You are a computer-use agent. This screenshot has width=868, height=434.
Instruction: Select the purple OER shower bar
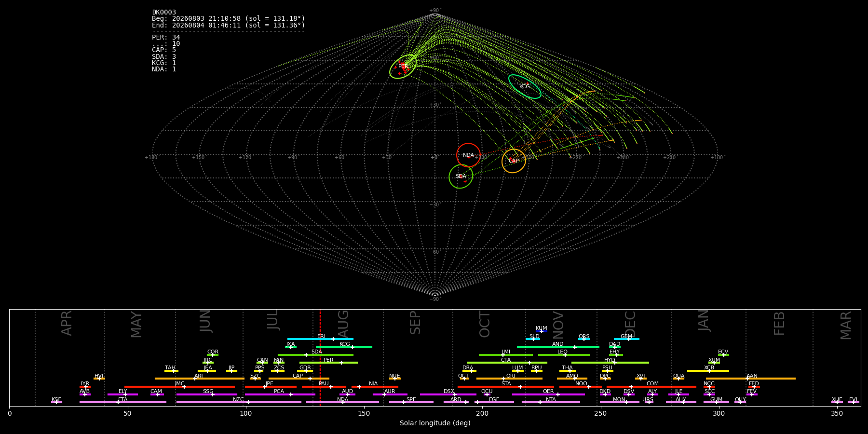548,394
